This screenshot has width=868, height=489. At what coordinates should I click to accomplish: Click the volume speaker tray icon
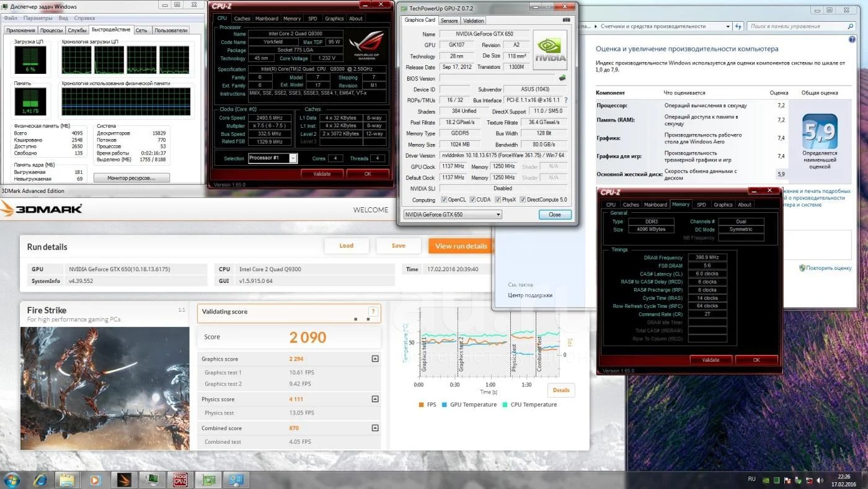tap(820, 480)
